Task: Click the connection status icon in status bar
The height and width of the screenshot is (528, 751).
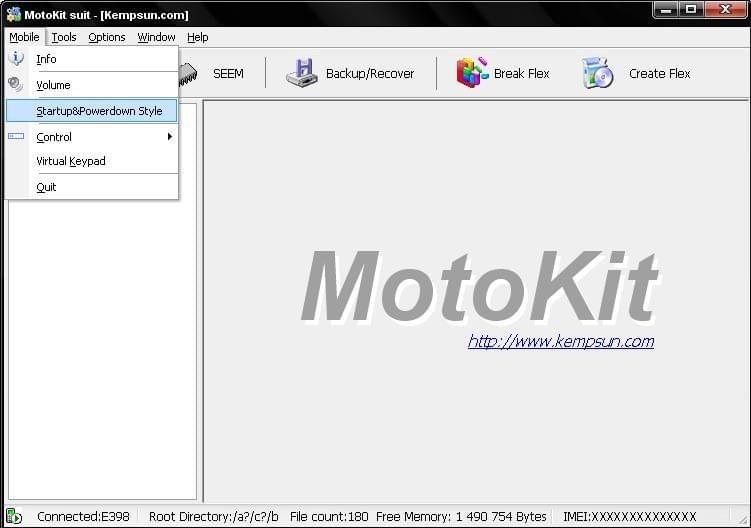Action: [14, 517]
